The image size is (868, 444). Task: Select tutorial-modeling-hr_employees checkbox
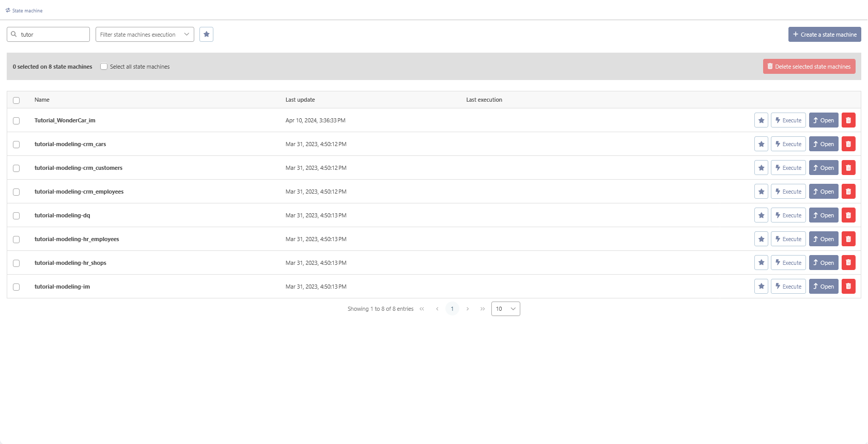pyautogui.click(x=16, y=240)
